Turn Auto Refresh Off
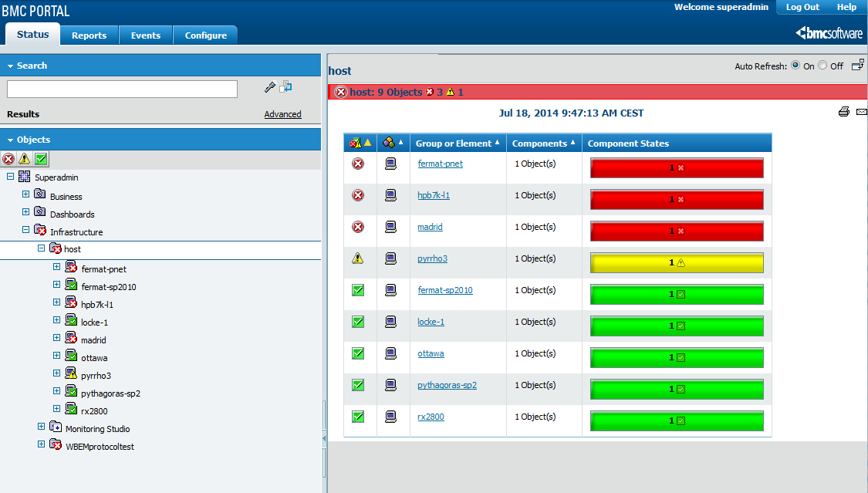The height and width of the screenshot is (493, 868). pyautogui.click(x=822, y=66)
